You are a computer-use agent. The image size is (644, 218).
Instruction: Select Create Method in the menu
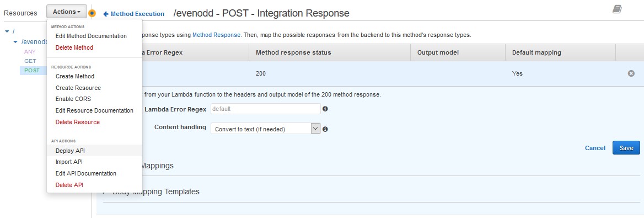[75, 77]
